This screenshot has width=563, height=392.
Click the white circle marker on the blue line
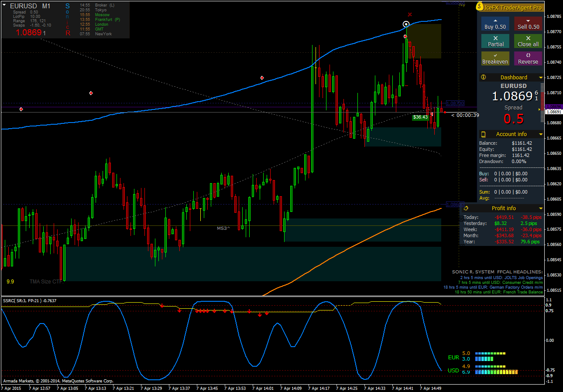[x=406, y=24]
